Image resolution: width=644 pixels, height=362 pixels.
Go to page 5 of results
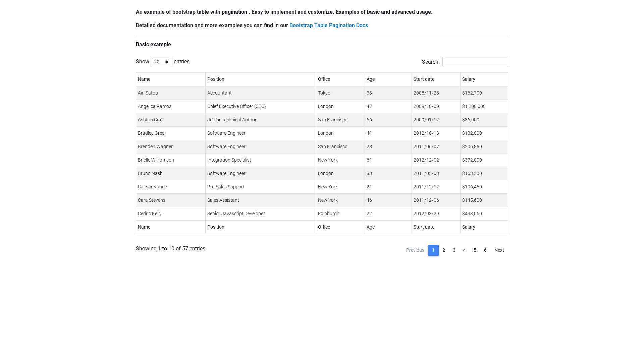(475, 250)
